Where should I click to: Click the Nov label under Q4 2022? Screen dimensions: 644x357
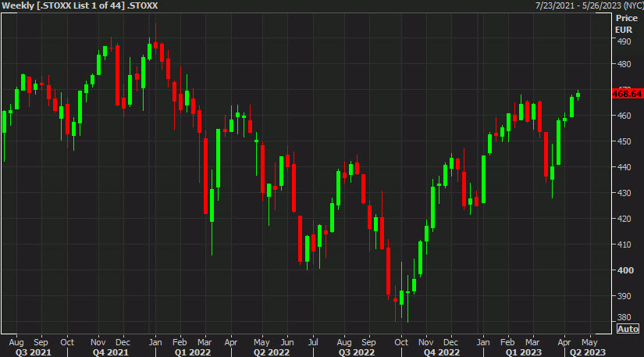click(x=426, y=342)
